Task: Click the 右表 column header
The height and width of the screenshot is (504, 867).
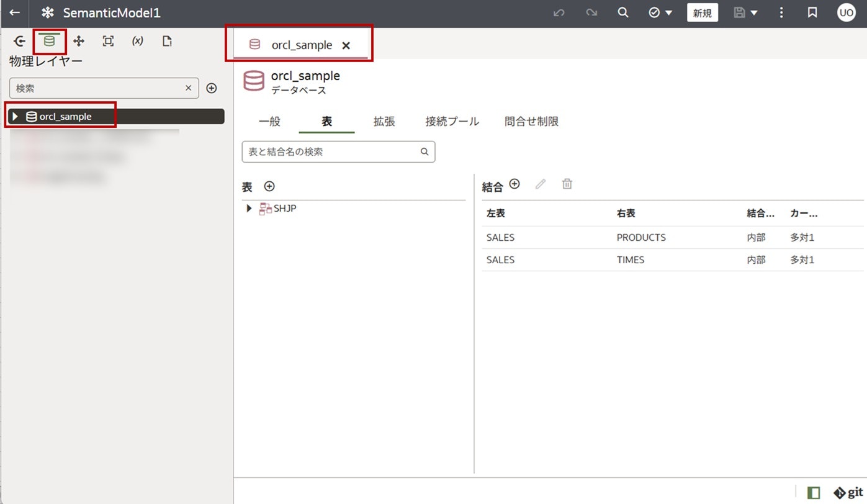Action: (x=626, y=213)
